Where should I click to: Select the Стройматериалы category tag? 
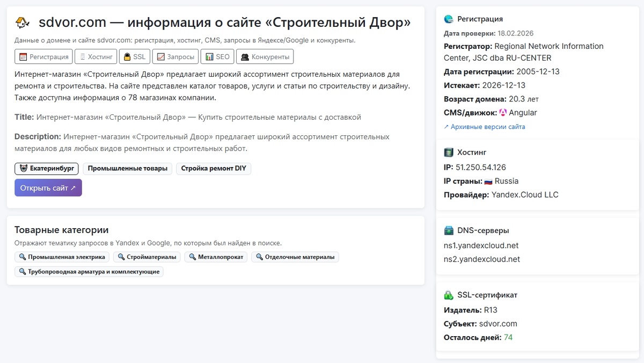point(147,257)
